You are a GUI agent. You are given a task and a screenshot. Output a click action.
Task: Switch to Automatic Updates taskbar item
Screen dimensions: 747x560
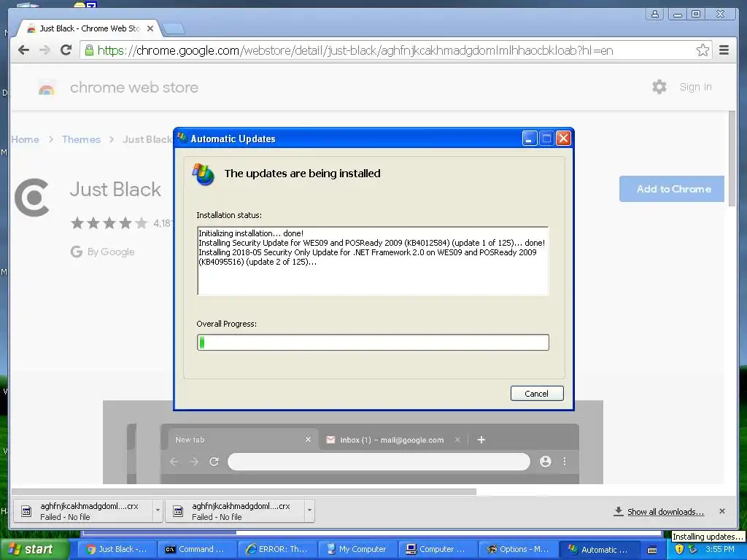(597, 549)
